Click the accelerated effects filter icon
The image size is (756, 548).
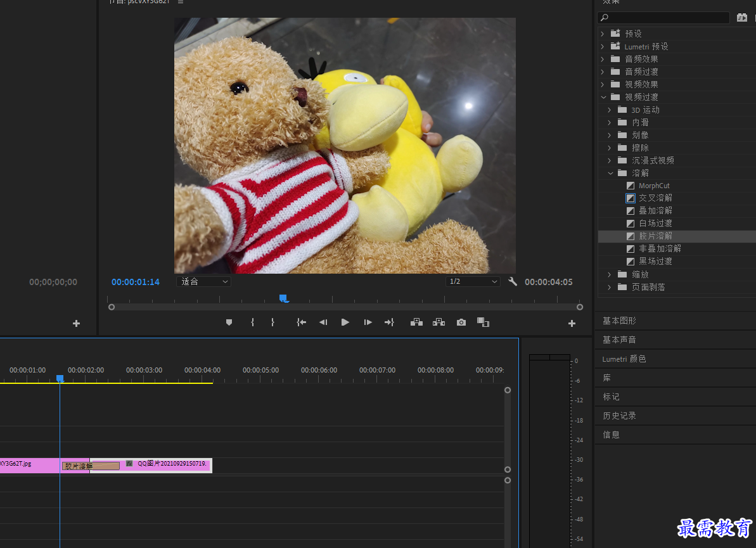[x=742, y=18]
